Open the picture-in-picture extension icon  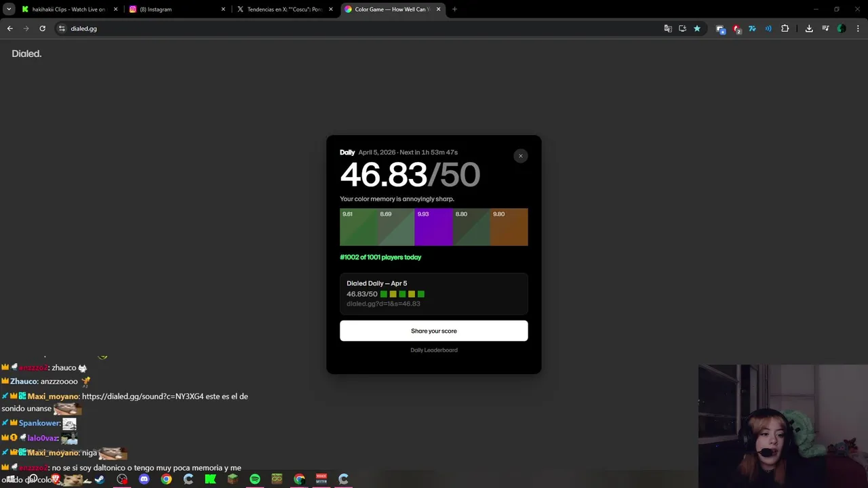(720, 28)
